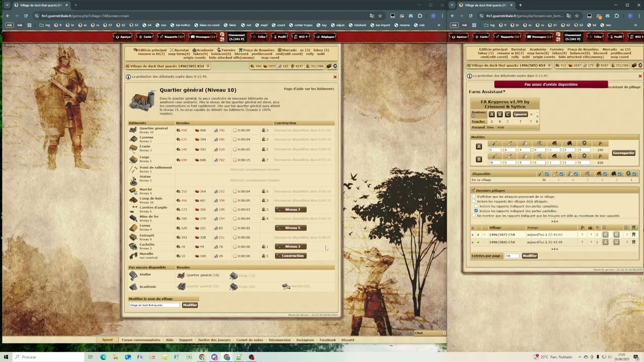Check Inclure rapports indiquant des pertes complètes
This screenshot has width=644, height=362.
tap(476, 206)
